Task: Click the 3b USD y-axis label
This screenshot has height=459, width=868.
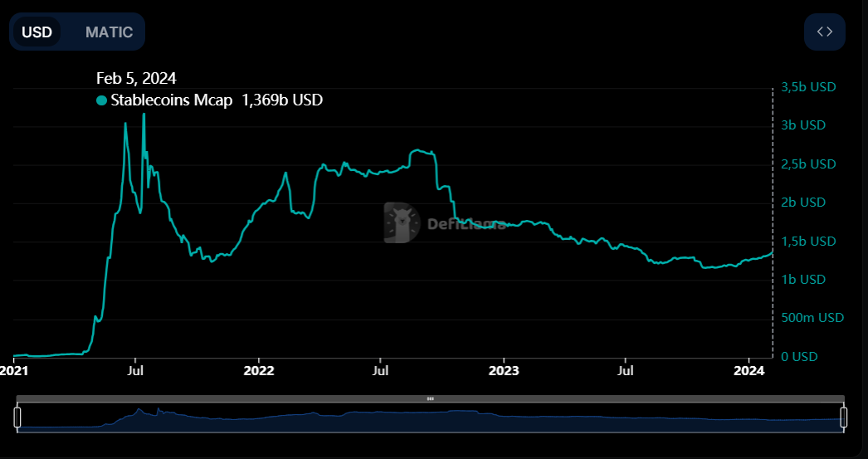Action: pos(803,125)
